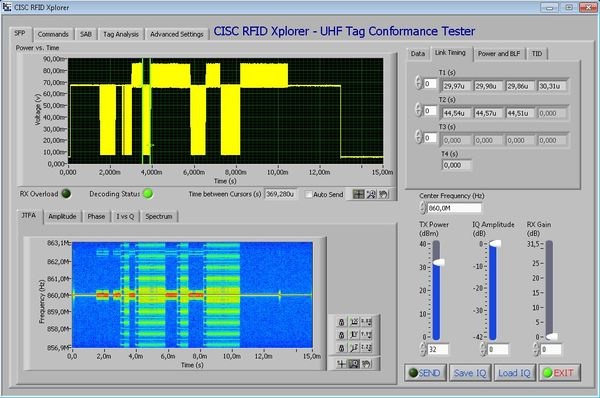Select the pan hand tool for Power vs. Time graph

coord(383,194)
